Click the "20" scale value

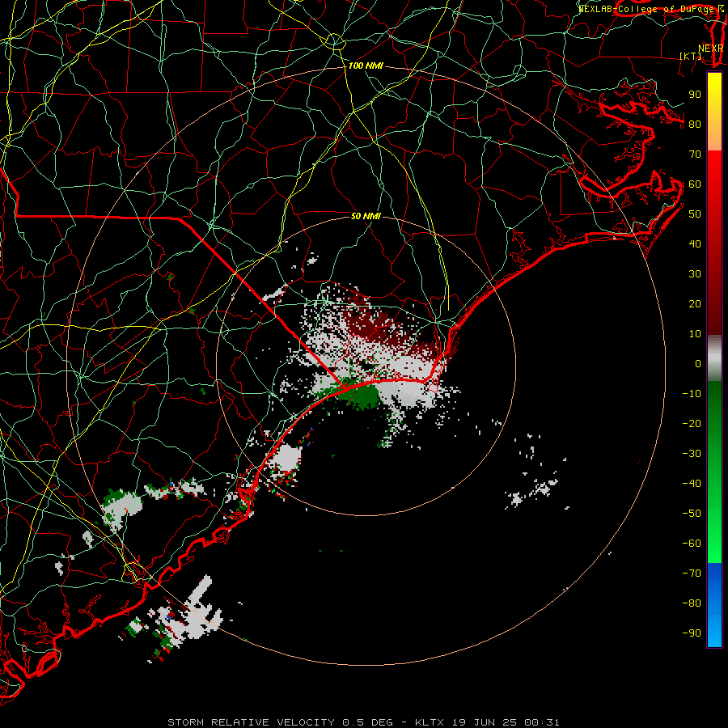(695, 303)
